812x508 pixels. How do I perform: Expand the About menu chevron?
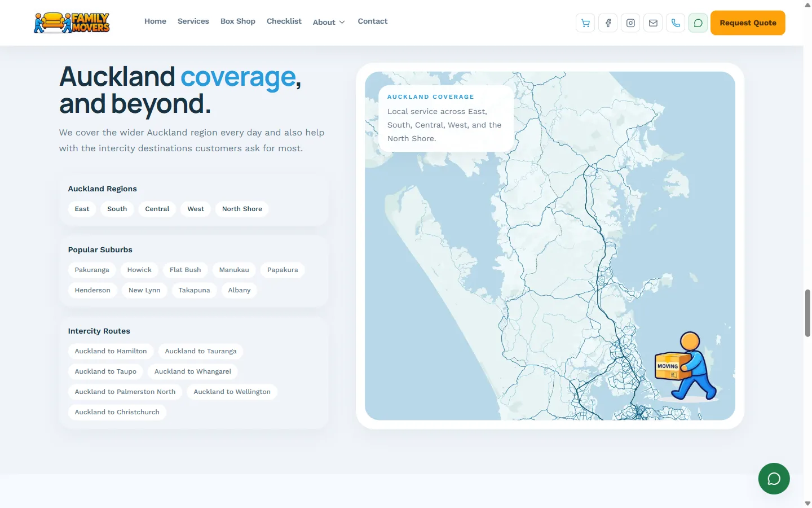(342, 22)
